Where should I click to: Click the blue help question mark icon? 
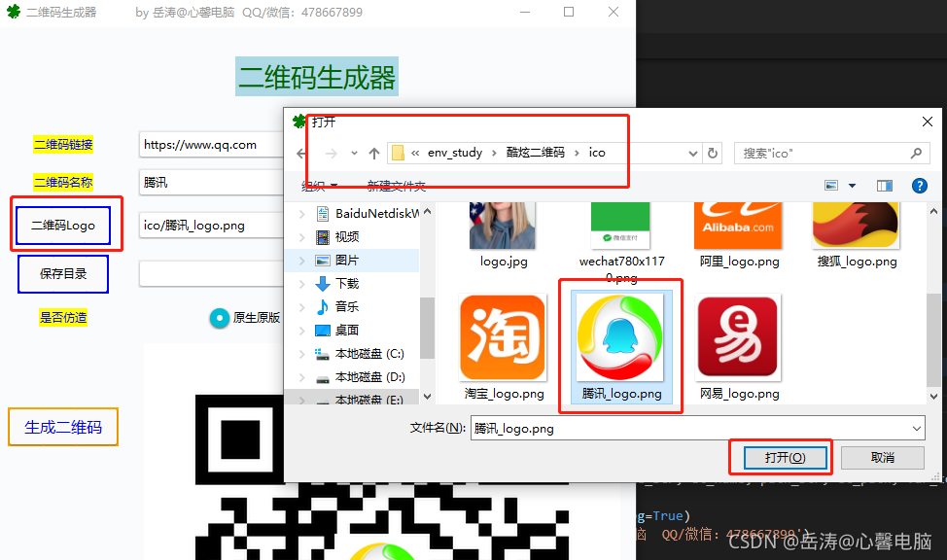[x=919, y=186]
